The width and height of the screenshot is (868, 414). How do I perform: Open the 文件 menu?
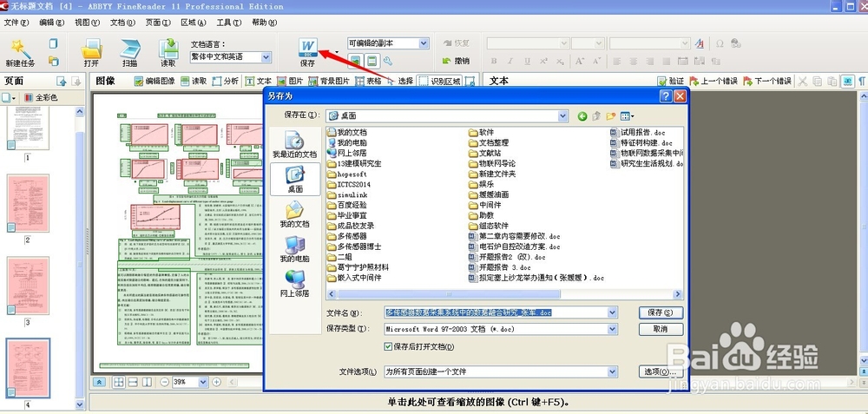point(16,23)
